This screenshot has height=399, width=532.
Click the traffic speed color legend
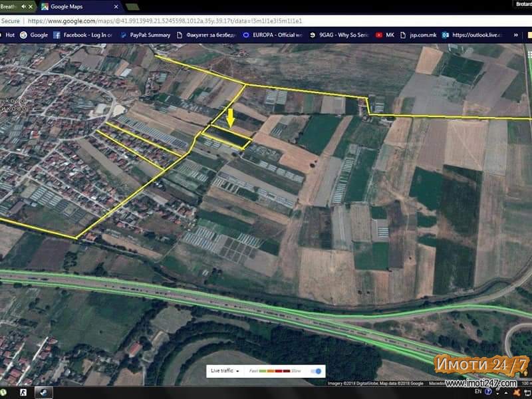(x=276, y=371)
